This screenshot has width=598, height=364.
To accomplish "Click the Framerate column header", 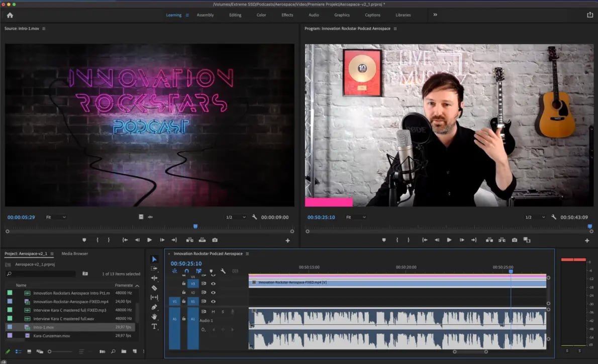I will click(125, 285).
